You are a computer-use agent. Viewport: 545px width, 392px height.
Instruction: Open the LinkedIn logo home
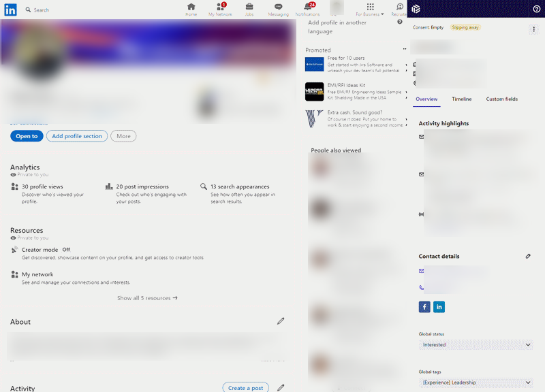pos(10,10)
